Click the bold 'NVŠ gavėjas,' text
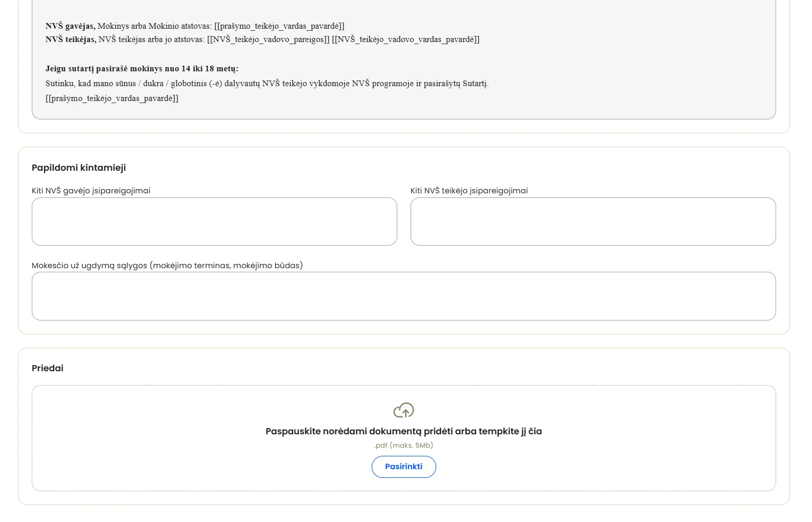This screenshot has width=812, height=522. click(70, 26)
